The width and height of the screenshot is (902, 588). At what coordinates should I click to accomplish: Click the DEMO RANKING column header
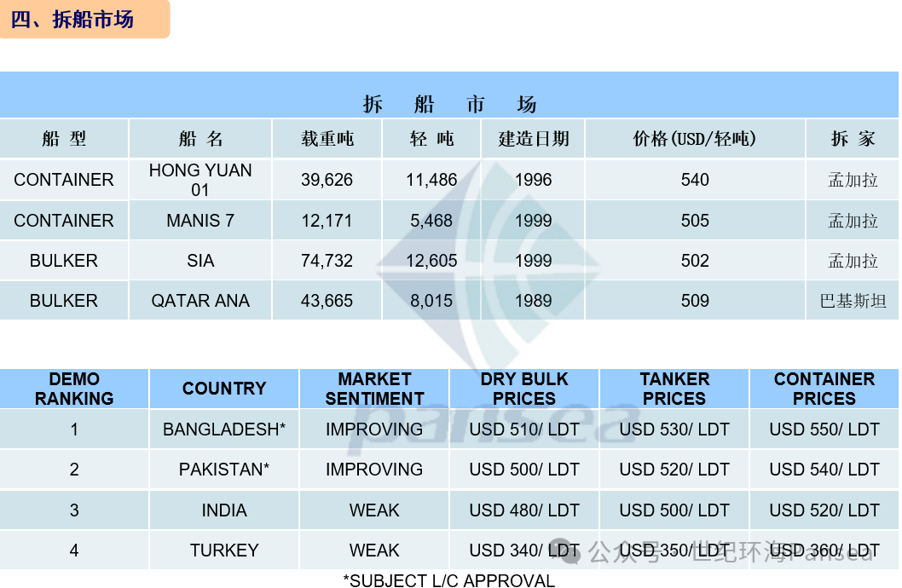pyautogui.click(x=74, y=389)
